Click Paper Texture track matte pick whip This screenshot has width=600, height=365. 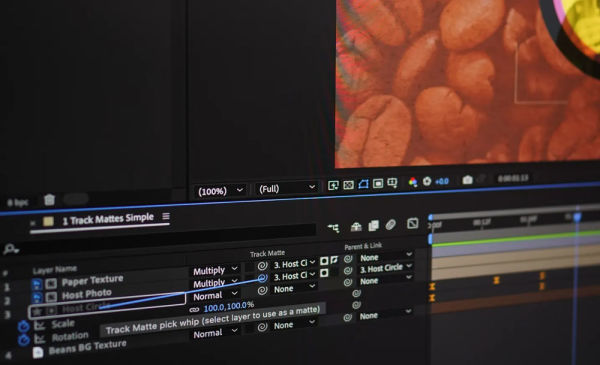pos(262,266)
